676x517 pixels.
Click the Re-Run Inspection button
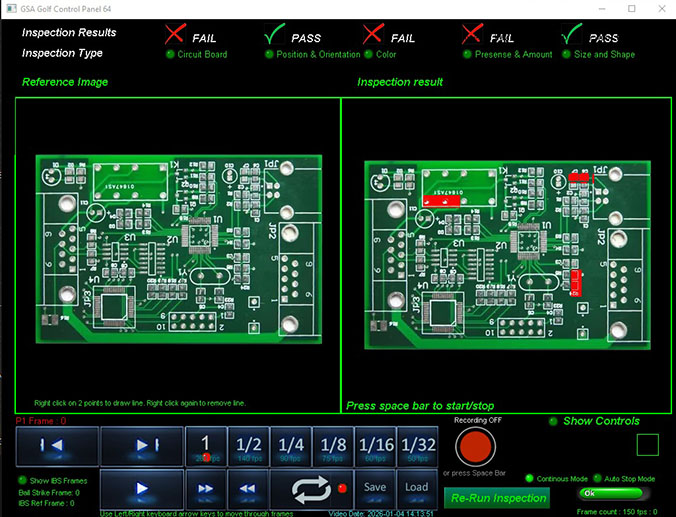[x=497, y=497]
